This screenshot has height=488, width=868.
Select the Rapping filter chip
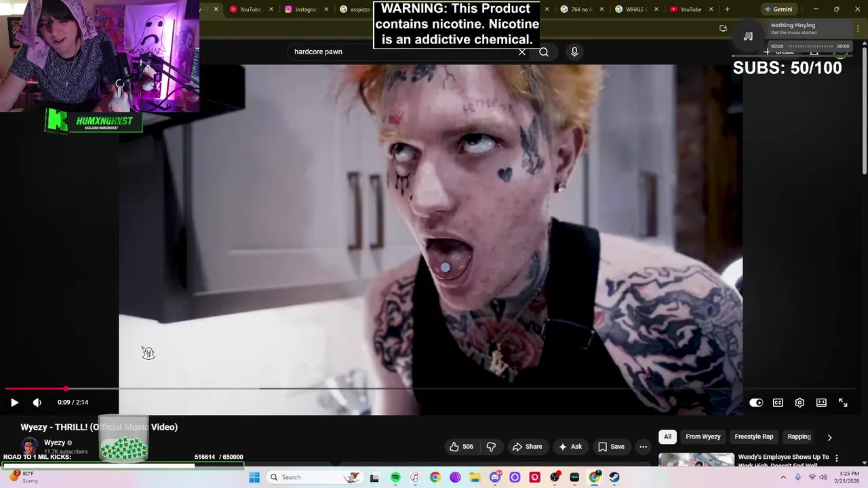tap(799, 437)
